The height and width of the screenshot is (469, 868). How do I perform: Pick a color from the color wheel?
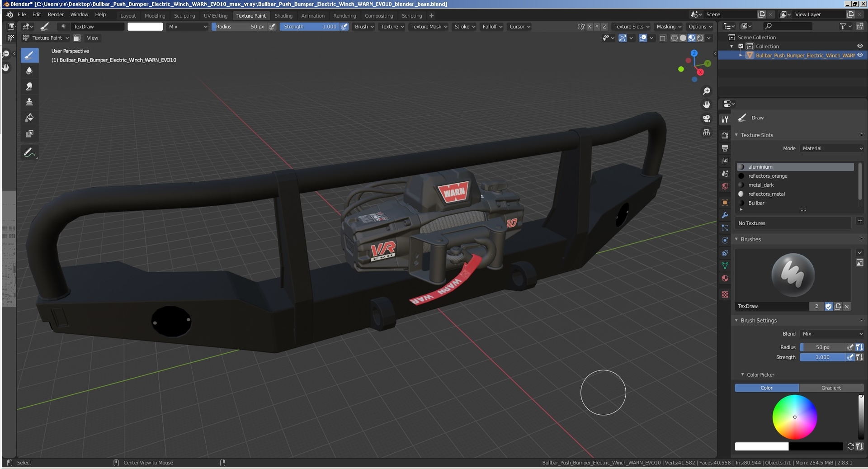point(795,417)
